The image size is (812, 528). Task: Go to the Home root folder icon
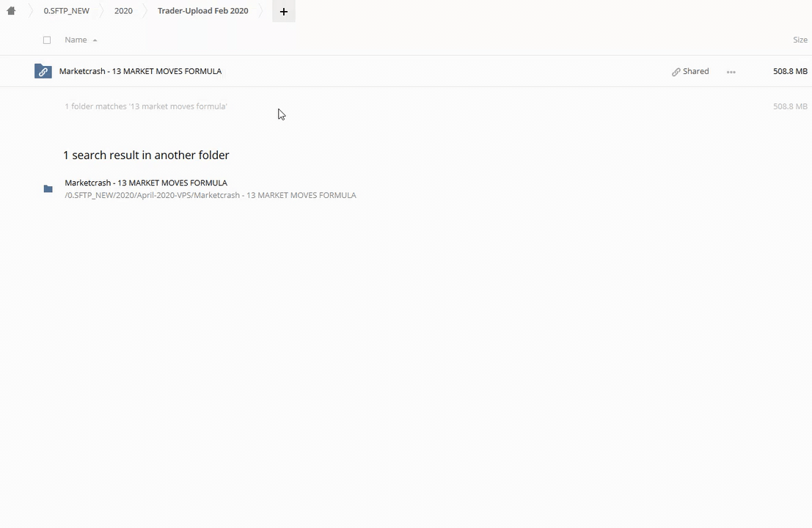tap(11, 11)
